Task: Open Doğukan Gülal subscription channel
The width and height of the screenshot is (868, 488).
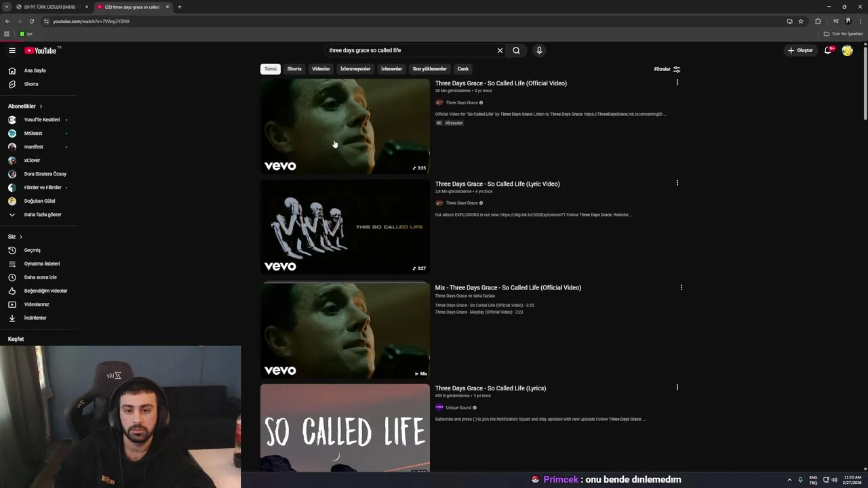Action: 39,201
